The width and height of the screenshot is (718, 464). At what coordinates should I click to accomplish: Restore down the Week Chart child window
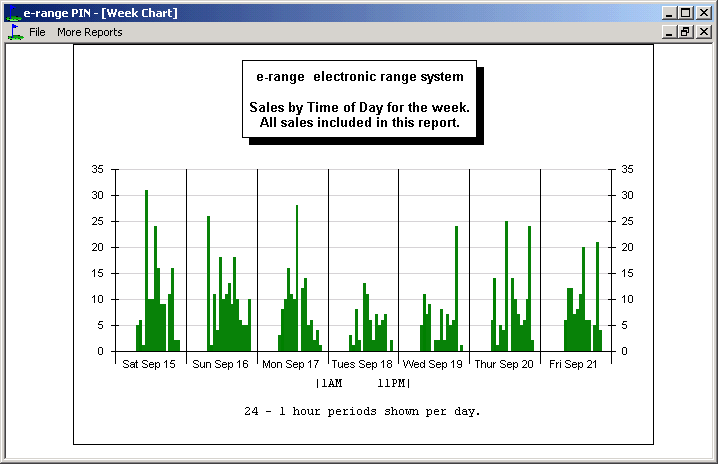pyautogui.click(x=685, y=32)
